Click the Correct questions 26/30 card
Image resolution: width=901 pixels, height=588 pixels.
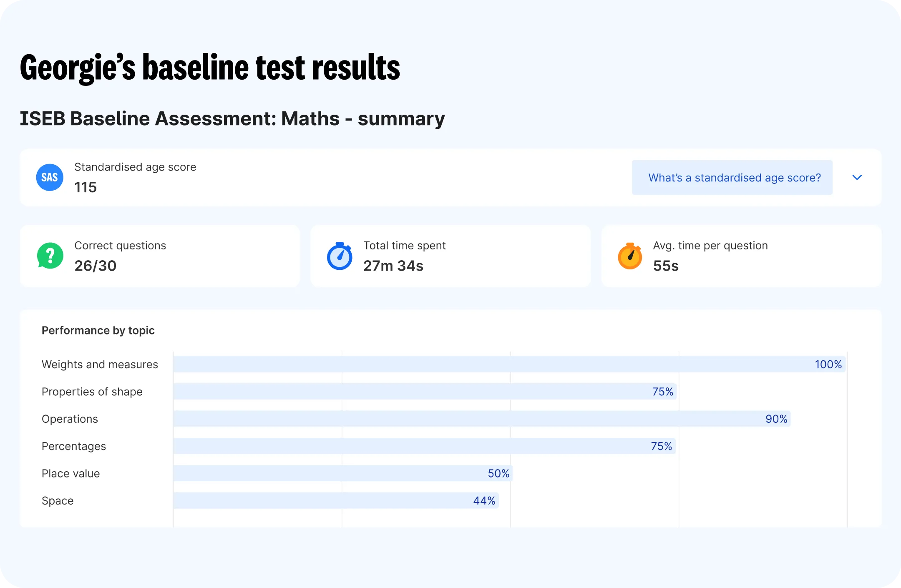click(160, 256)
